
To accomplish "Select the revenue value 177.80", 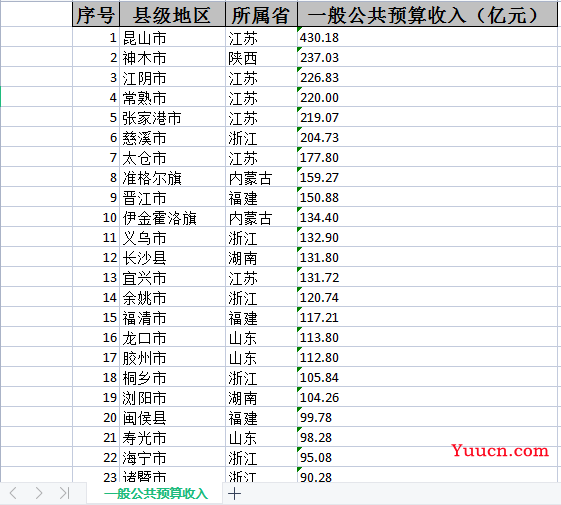I will pyautogui.click(x=427, y=157).
